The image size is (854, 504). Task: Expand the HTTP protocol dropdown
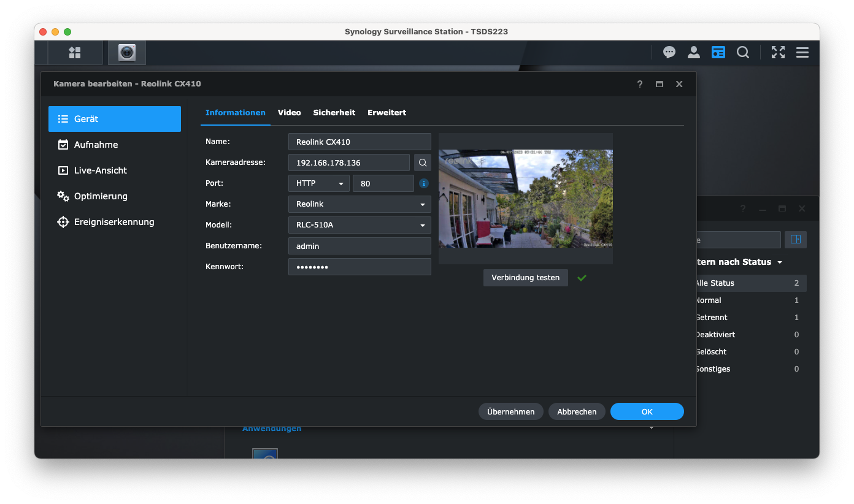coord(318,183)
